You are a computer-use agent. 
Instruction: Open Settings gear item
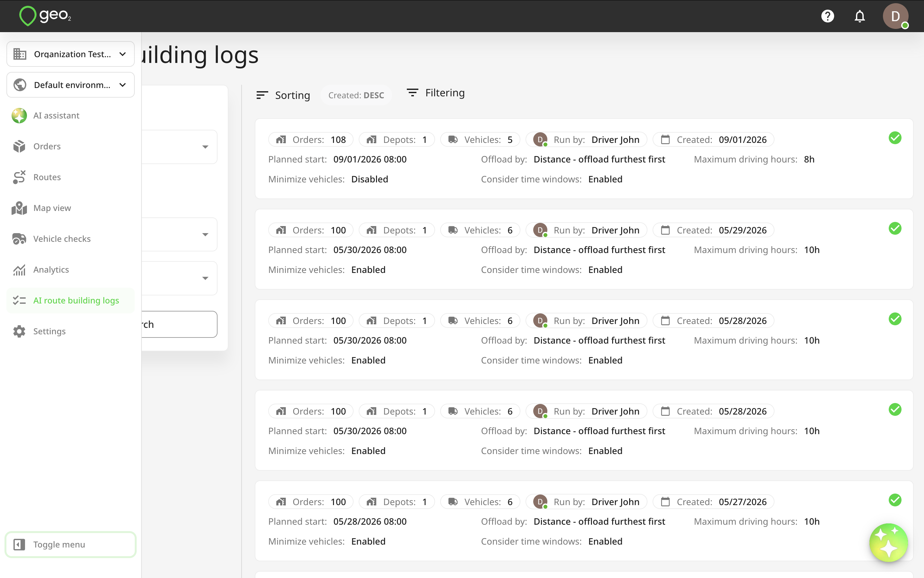pos(71,331)
